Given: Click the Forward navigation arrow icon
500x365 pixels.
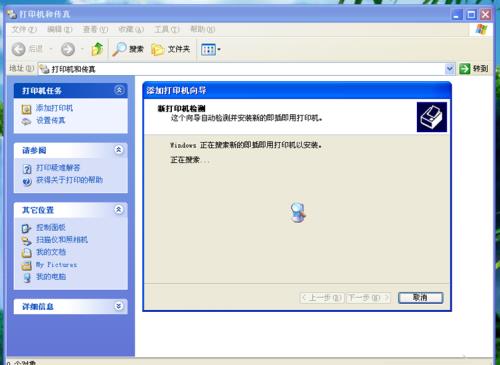Looking at the screenshot, I should tap(68, 49).
